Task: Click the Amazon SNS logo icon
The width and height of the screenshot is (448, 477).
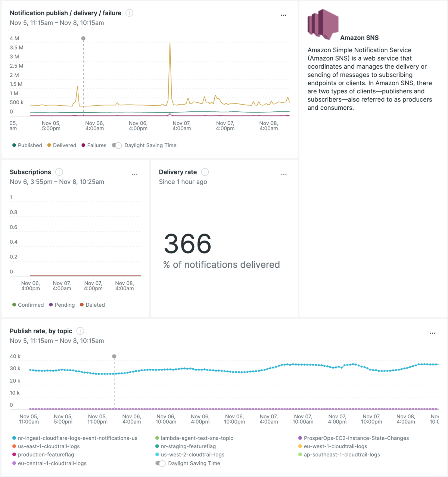Action: pyautogui.click(x=323, y=24)
